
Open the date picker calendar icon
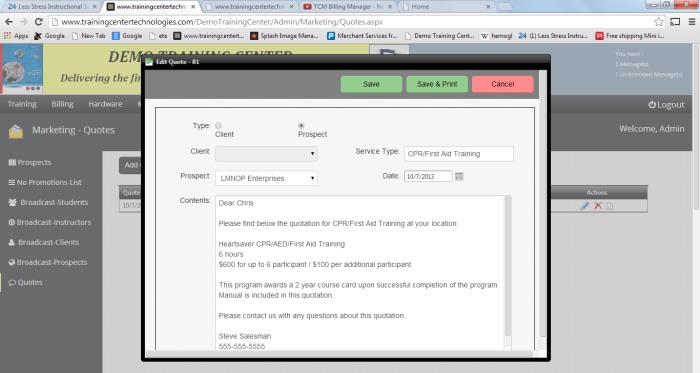[459, 177]
